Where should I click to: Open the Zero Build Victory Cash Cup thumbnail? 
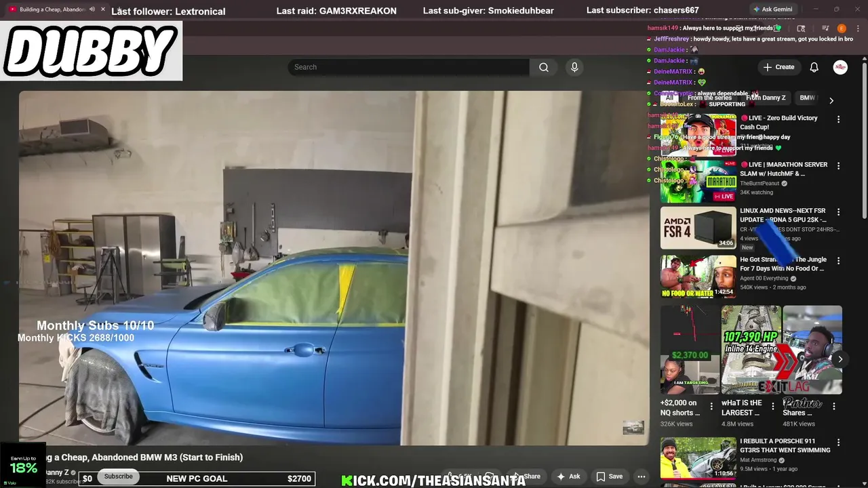point(698,135)
